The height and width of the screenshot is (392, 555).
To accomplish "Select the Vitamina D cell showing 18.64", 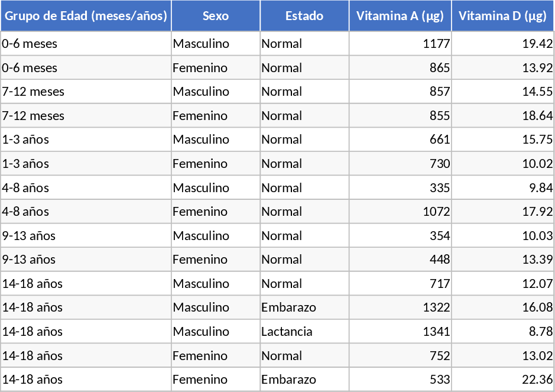I will tap(502, 115).
